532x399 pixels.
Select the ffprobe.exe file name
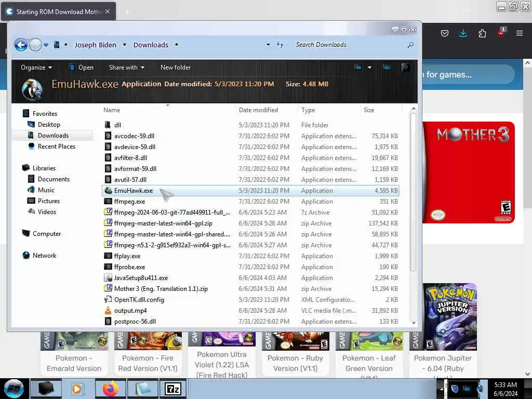129,267
